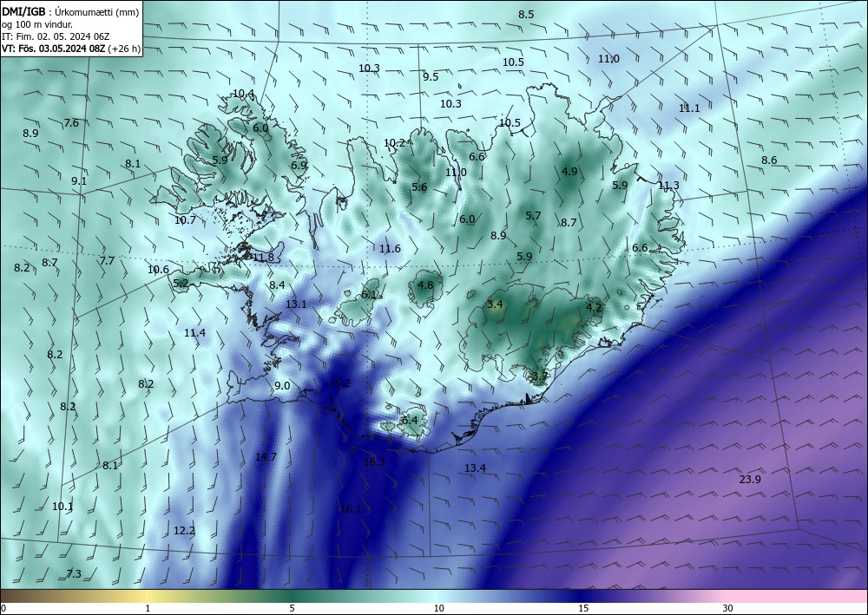Click the 6.1 value on the map
Viewport: 868px width, 615px height.
pyautogui.click(x=369, y=295)
